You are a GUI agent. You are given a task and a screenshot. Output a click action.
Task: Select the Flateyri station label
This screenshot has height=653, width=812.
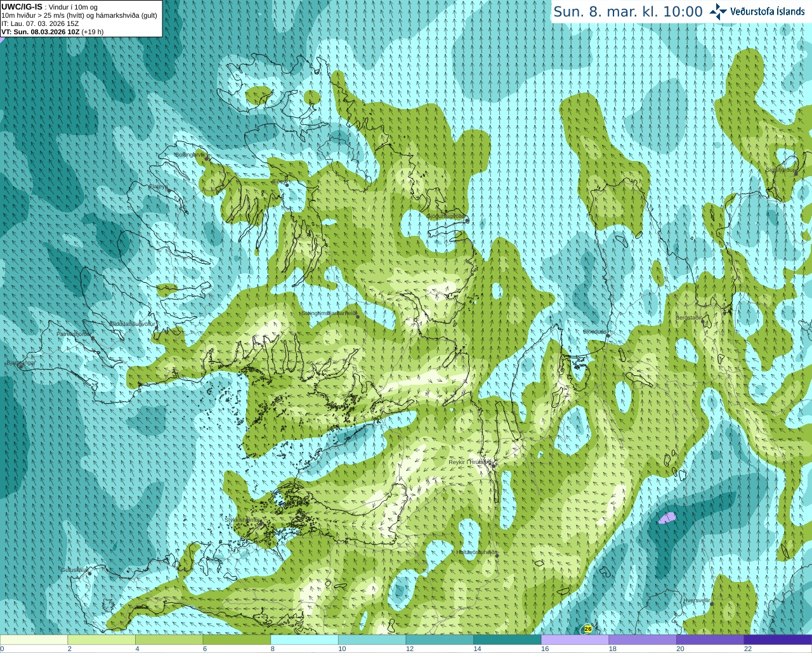point(159,186)
